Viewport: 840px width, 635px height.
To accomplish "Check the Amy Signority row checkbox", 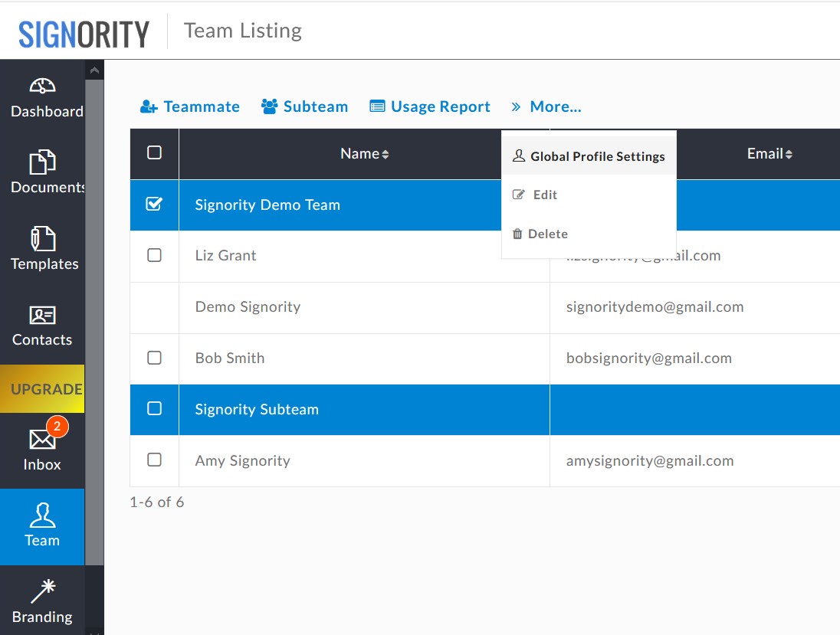I will tap(154, 460).
